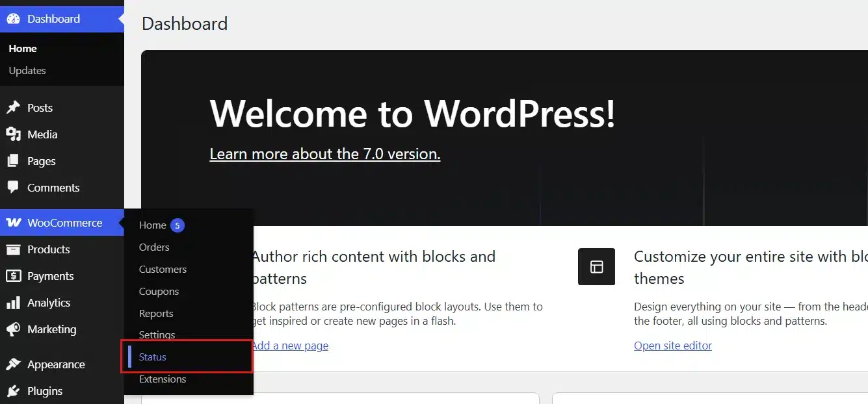Screen dimensions: 868x404
Task: Open the Pages menu label
Action: pos(42,161)
